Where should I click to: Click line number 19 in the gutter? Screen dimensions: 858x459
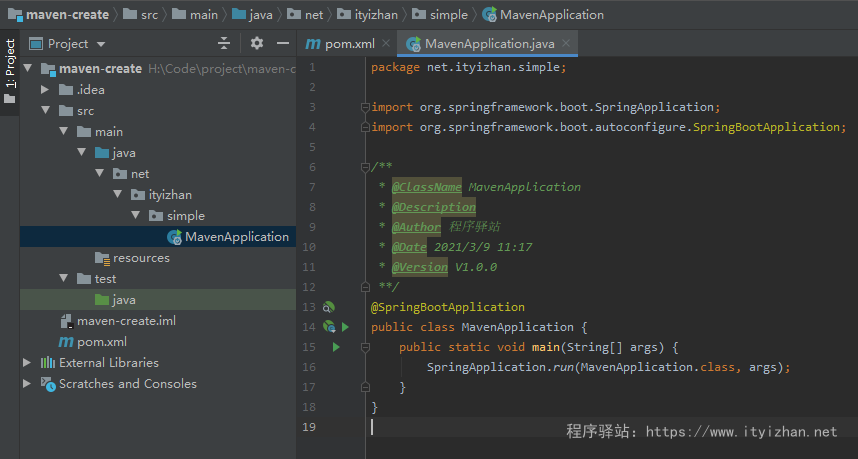[x=309, y=427]
